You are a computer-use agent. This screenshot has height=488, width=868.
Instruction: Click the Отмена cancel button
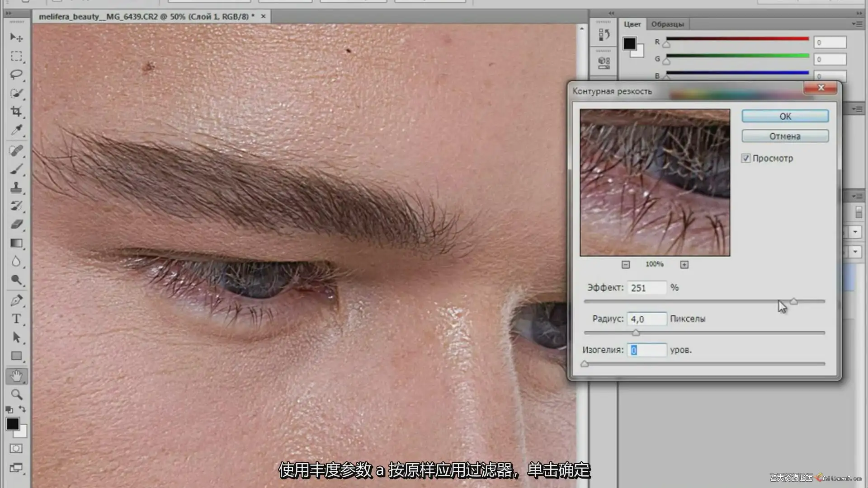[785, 136]
